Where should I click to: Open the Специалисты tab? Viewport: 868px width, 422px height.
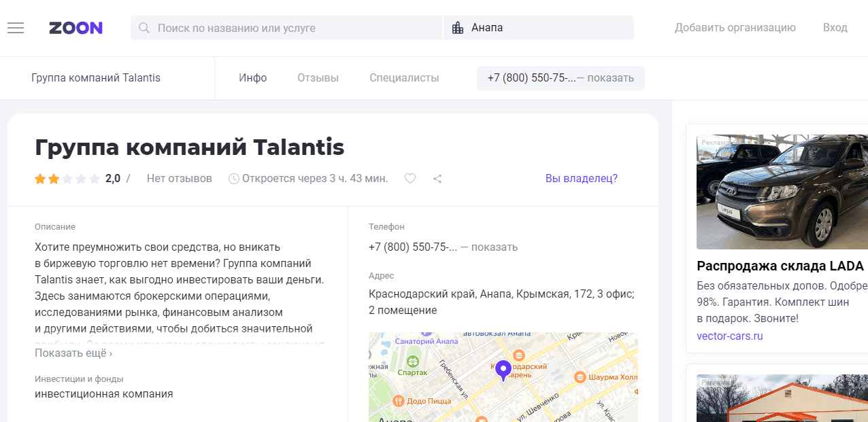coord(404,77)
